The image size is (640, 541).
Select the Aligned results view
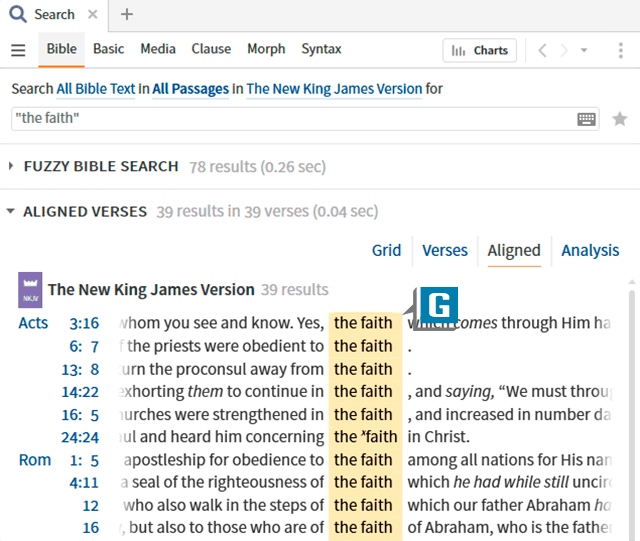514,250
